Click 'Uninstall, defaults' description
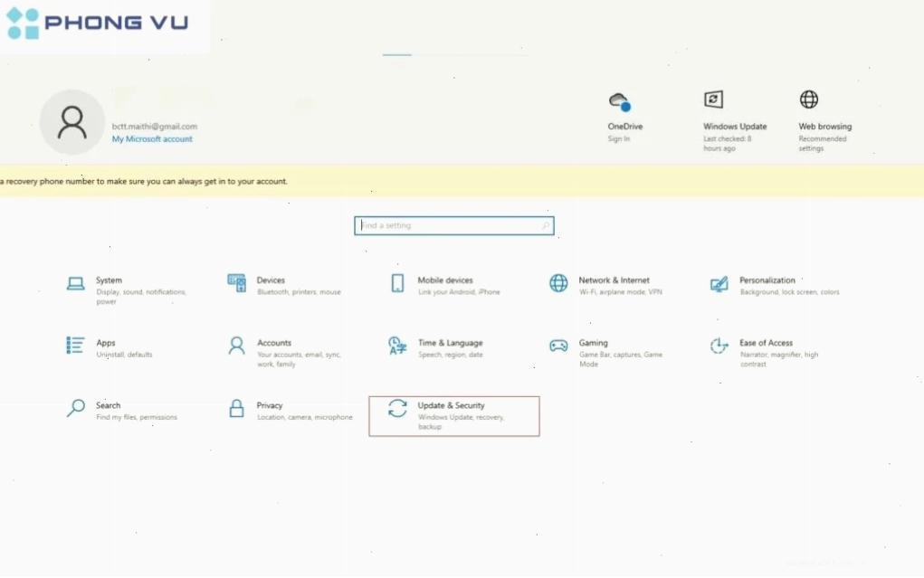The height and width of the screenshot is (578, 924). (124, 355)
